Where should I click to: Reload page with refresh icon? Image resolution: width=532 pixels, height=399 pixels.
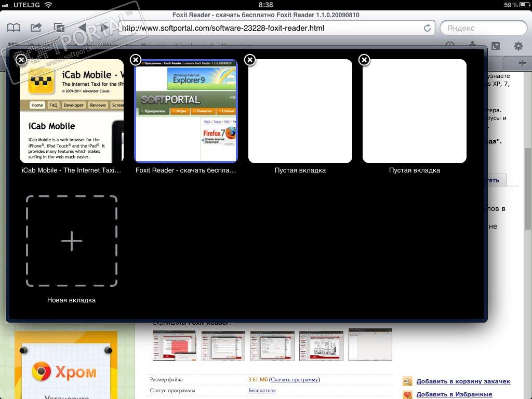(x=428, y=28)
